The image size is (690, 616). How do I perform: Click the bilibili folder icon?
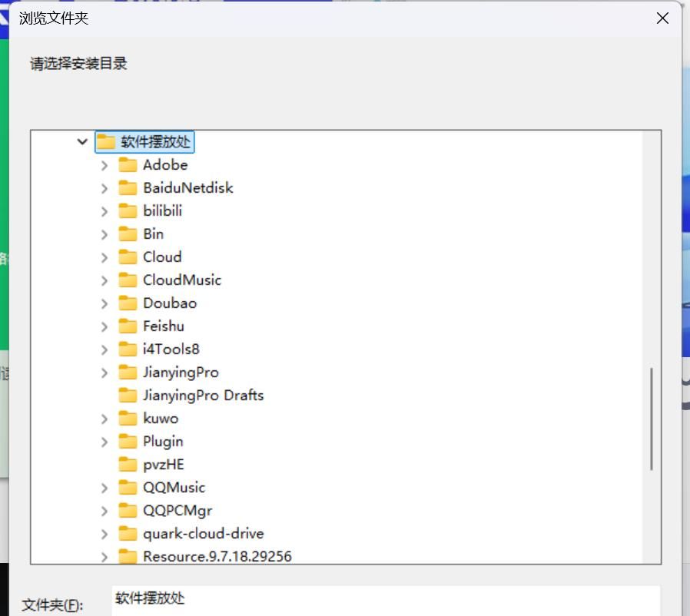pyautogui.click(x=128, y=210)
